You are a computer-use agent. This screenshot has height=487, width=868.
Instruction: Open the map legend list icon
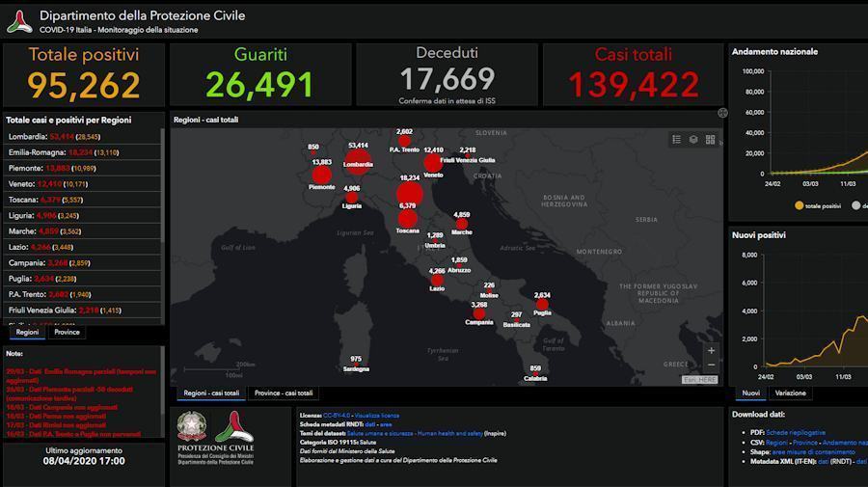677,140
